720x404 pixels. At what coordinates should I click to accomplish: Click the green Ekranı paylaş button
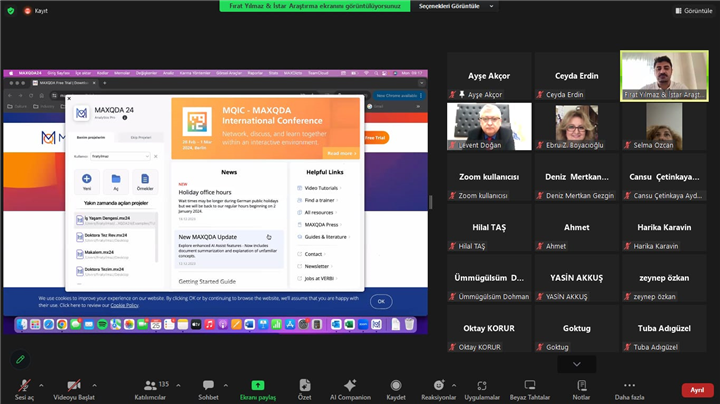[258, 389]
